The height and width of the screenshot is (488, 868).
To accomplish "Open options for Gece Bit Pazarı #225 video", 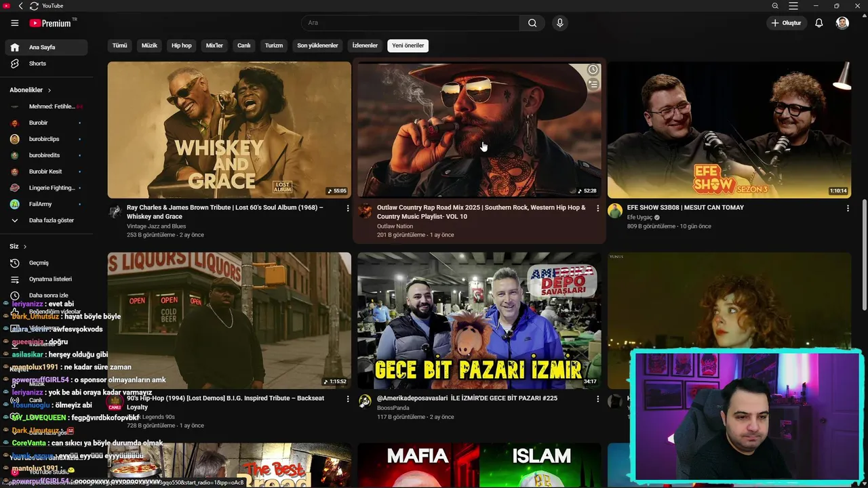I will 597,399.
